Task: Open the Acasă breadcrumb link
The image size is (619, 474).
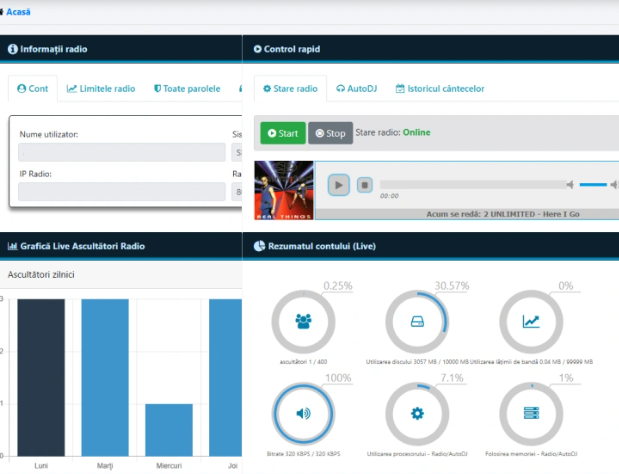Action: click(18, 12)
